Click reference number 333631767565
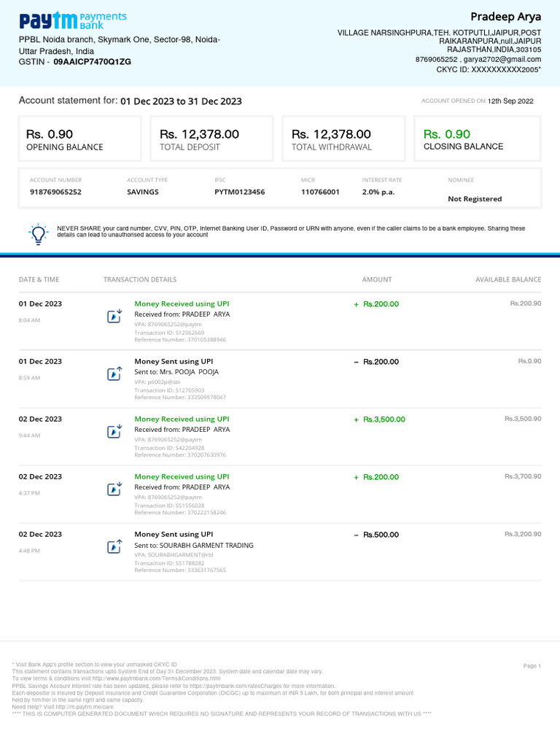 [x=206, y=570]
